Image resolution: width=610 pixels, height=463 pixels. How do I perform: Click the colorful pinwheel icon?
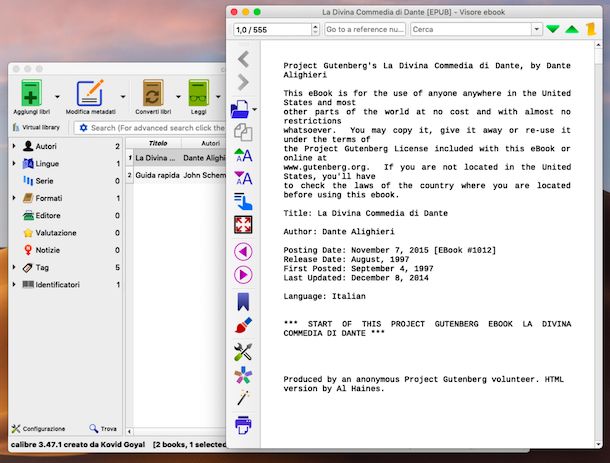[243, 375]
